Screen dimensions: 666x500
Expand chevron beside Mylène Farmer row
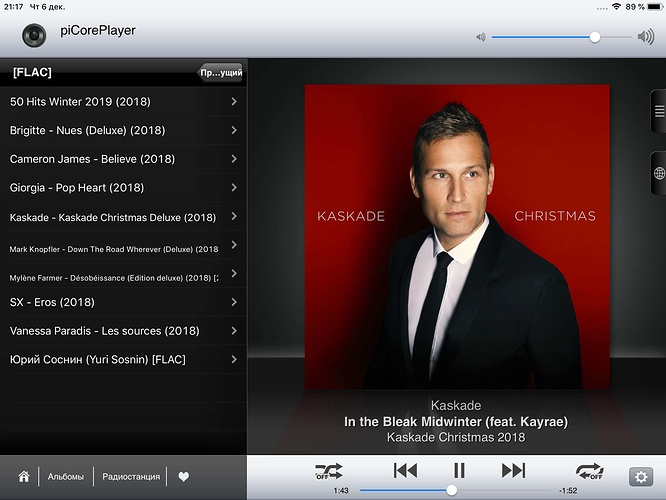[234, 273]
